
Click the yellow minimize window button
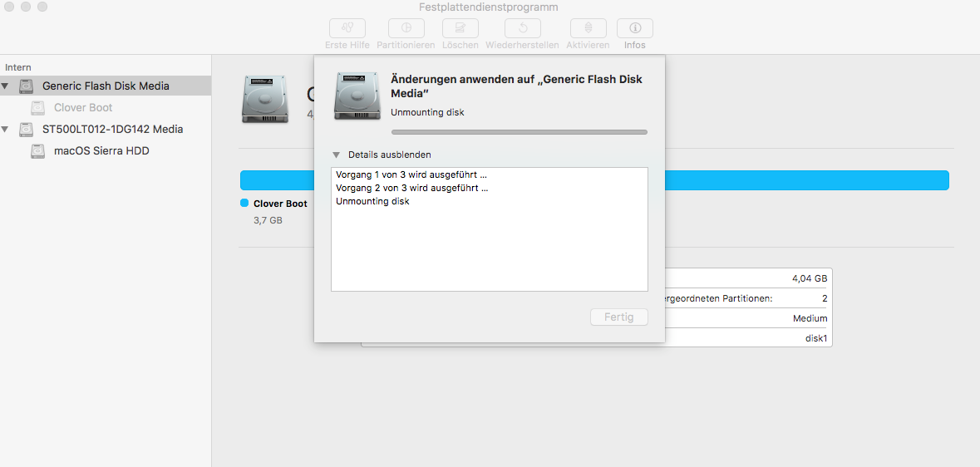click(x=26, y=7)
